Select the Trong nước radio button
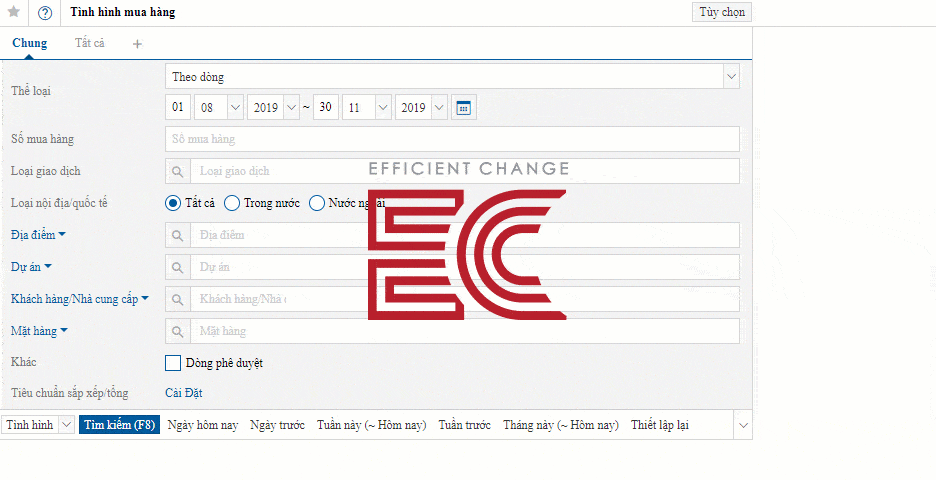 click(x=232, y=203)
